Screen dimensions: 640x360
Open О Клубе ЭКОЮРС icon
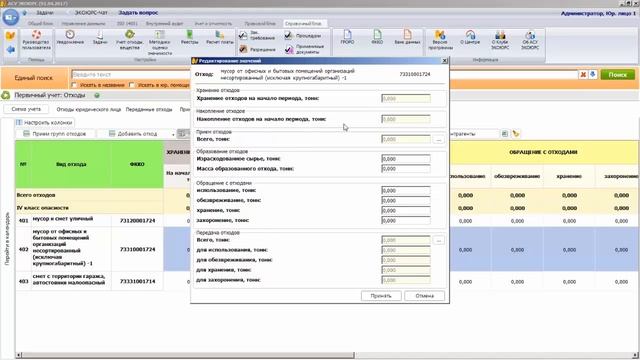[500, 40]
